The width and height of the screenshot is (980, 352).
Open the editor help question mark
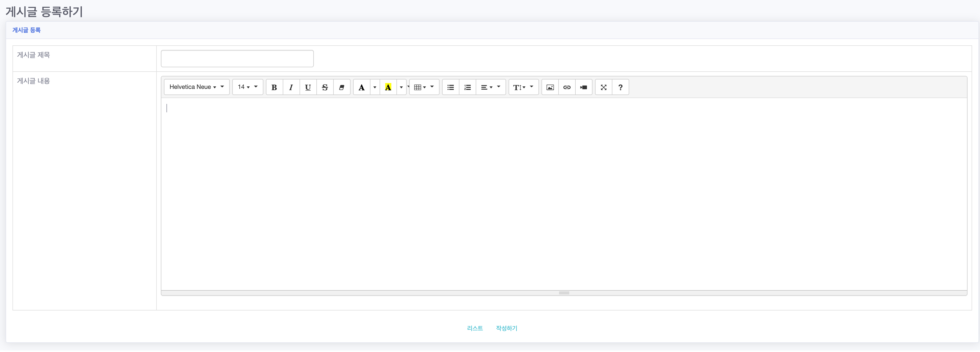(x=620, y=87)
